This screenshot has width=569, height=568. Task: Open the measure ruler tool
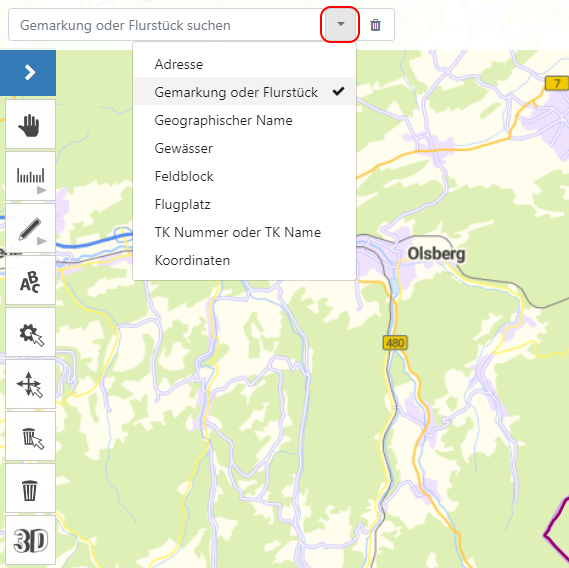click(x=30, y=176)
